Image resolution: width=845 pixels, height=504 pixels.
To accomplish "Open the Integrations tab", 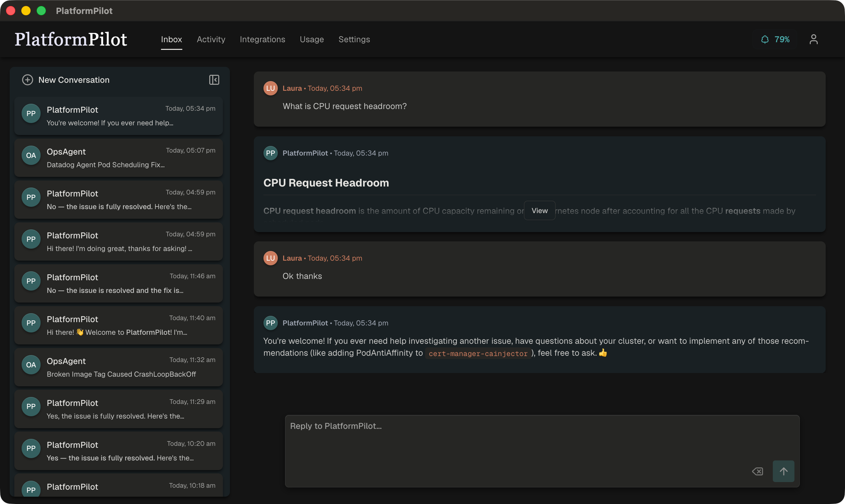I will click(x=262, y=40).
